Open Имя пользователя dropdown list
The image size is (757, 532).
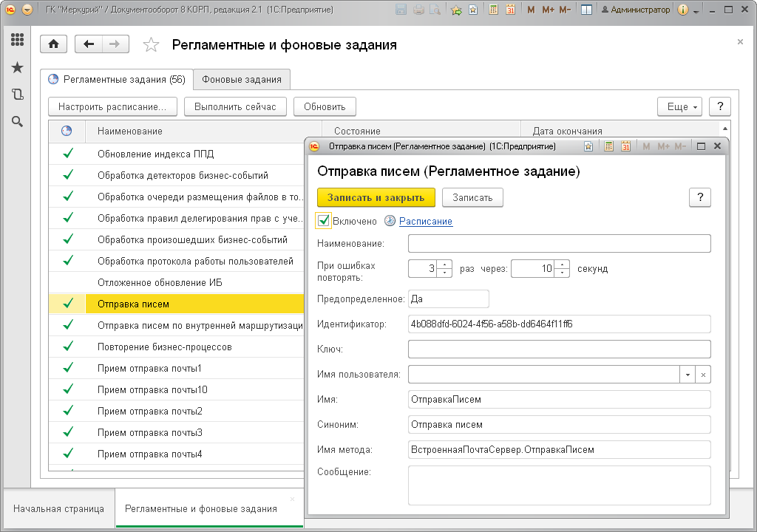[x=688, y=375]
